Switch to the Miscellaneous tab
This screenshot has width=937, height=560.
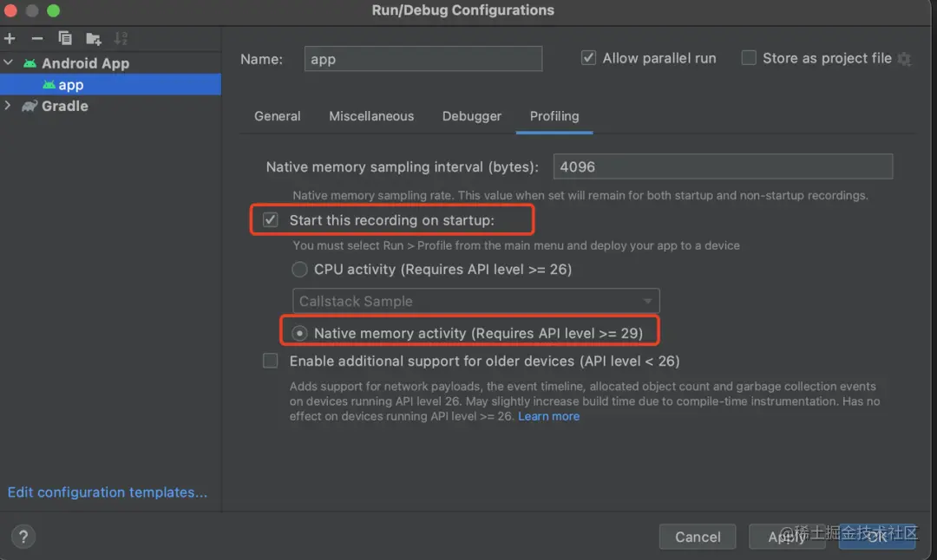(x=371, y=116)
